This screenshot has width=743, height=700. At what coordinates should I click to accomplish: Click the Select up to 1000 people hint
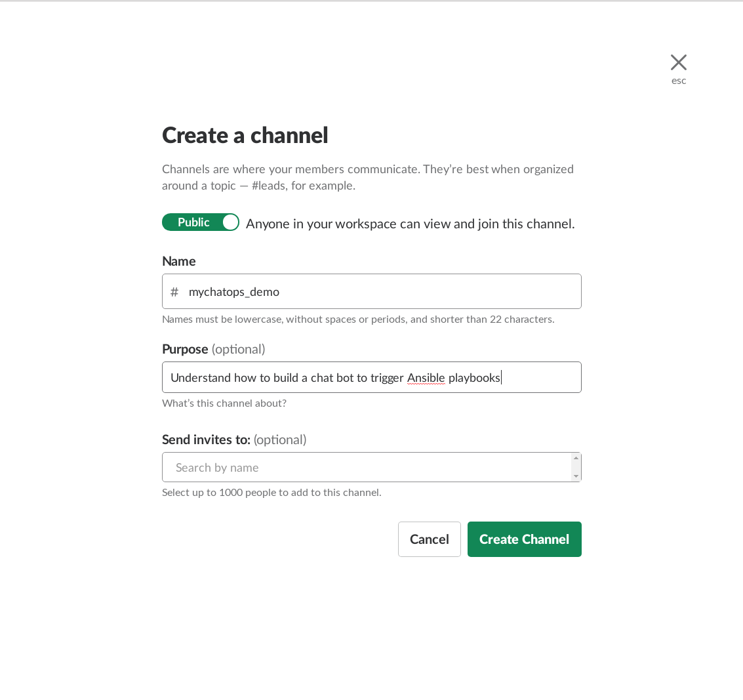271,493
